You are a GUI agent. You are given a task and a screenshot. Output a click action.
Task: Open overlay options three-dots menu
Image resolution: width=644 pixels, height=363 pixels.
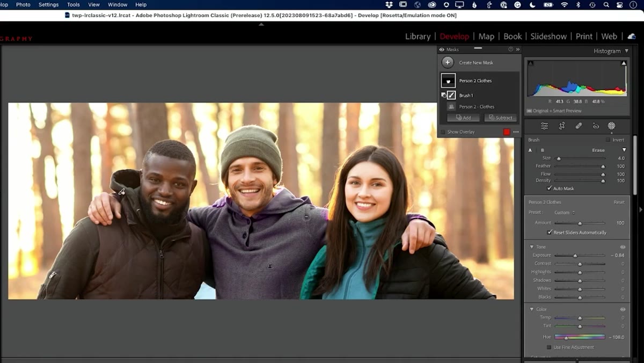pos(516,132)
